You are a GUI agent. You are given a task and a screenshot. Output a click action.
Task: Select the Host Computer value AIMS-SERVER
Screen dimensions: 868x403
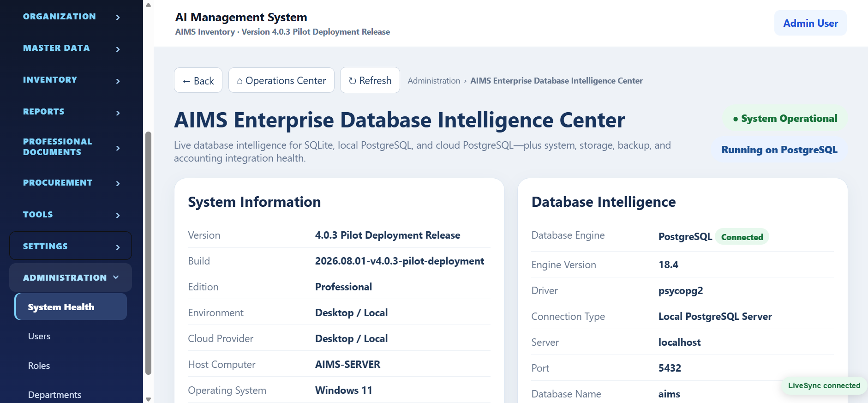click(347, 364)
